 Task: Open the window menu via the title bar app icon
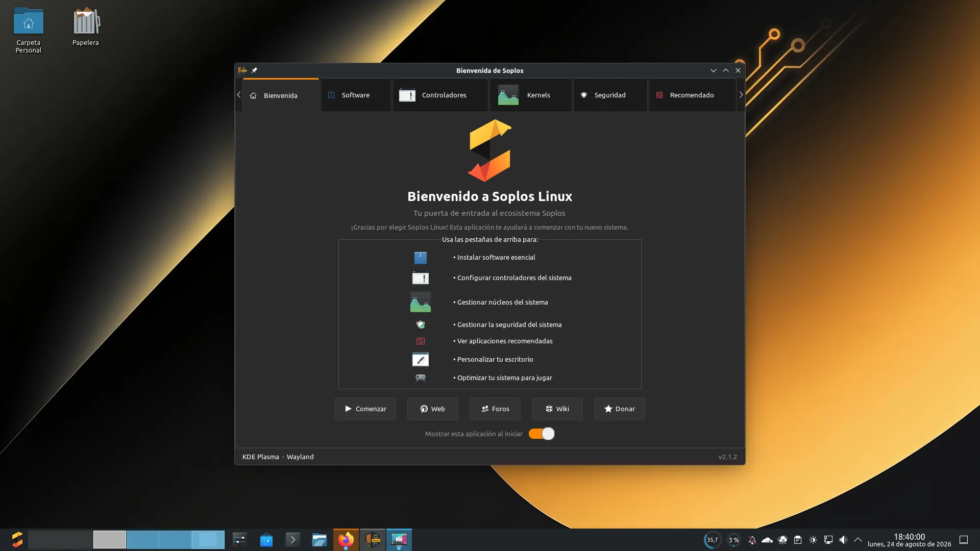242,70
